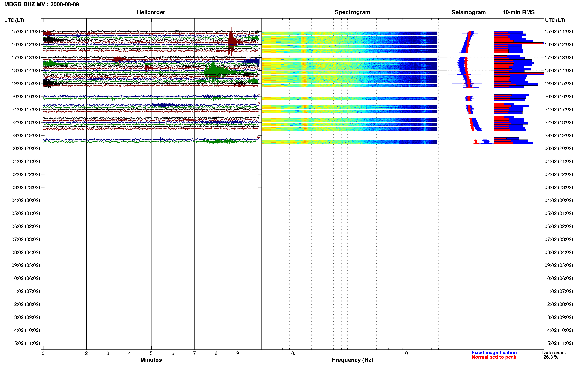Click the left '16:02 (12:02)' time label

coord(26,45)
